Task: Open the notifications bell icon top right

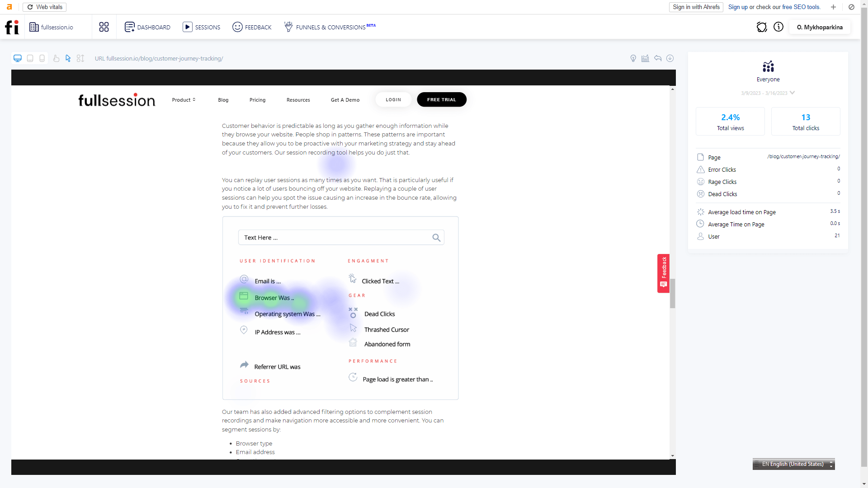Action: coord(762,27)
